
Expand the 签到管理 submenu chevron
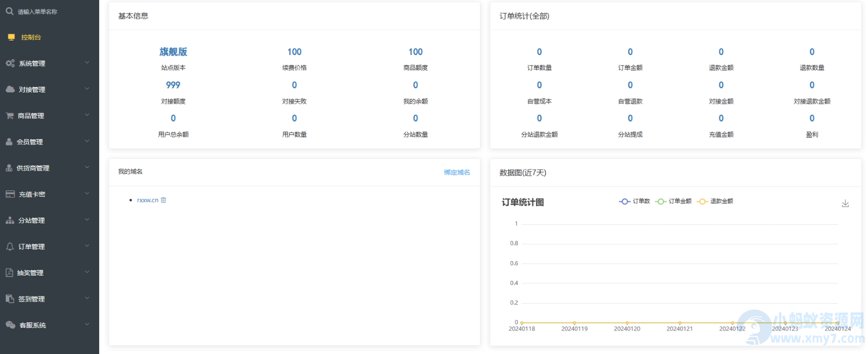pyautogui.click(x=87, y=298)
